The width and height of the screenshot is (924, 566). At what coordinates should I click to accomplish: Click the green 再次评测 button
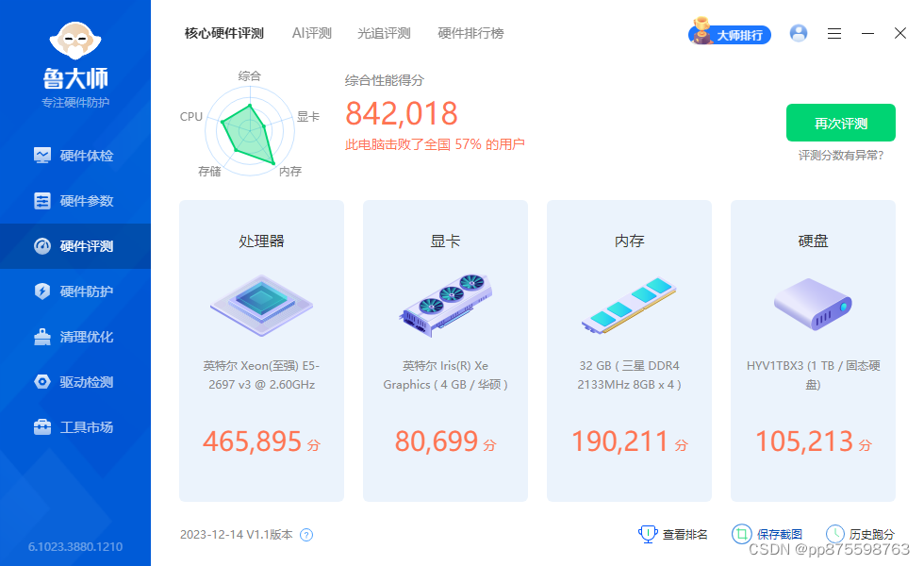click(x=840, y=123)
